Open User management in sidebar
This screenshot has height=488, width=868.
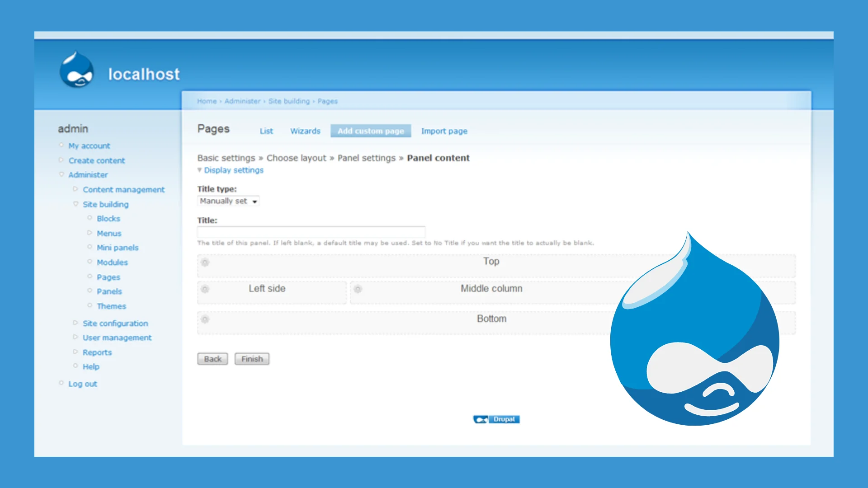tap(117, 338)
